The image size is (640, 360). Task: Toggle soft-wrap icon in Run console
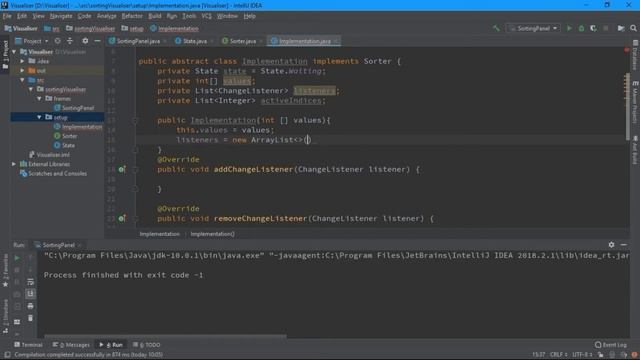[30, 282]
